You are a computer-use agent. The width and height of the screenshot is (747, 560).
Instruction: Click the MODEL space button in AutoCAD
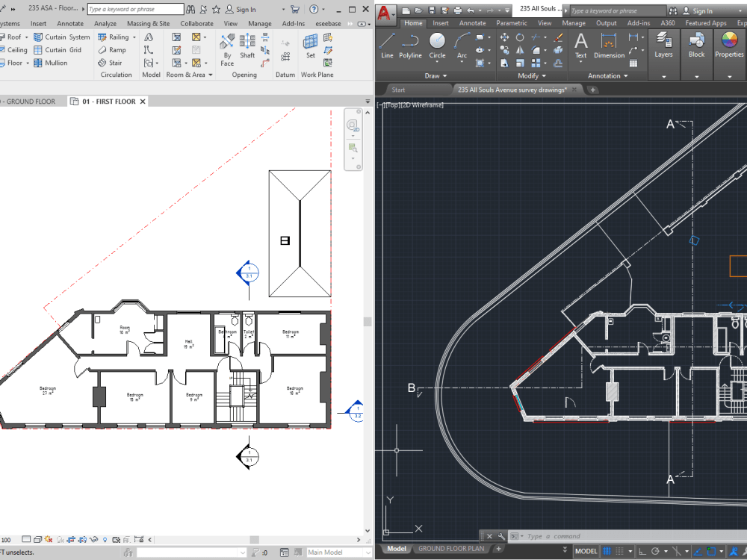tap(586, 551)
